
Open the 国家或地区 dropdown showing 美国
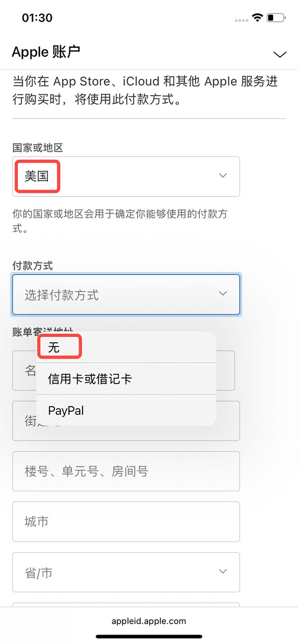(x=126, y=176)
